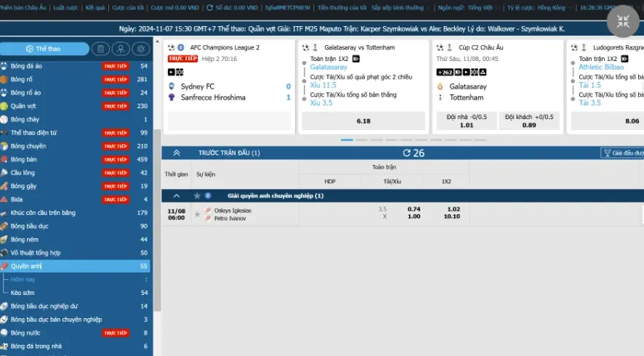
Task: Click the basketball icon for Bóng rổ
Action: click(4, 79)
